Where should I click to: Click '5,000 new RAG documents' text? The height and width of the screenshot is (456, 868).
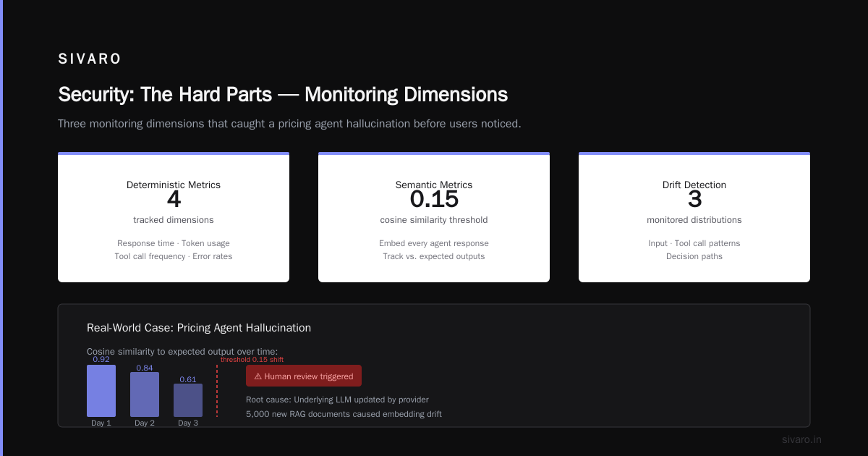click(x=344, y=414)
